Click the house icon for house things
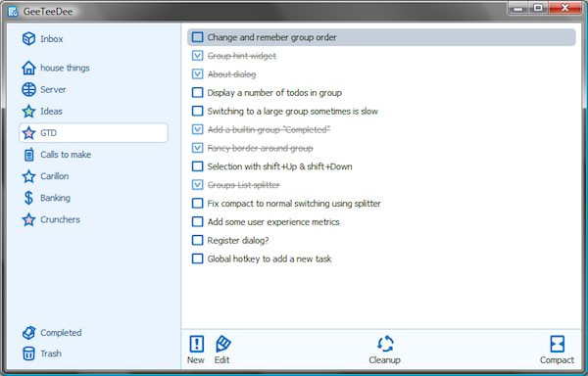The image size is (588, 376). (28, 68)
